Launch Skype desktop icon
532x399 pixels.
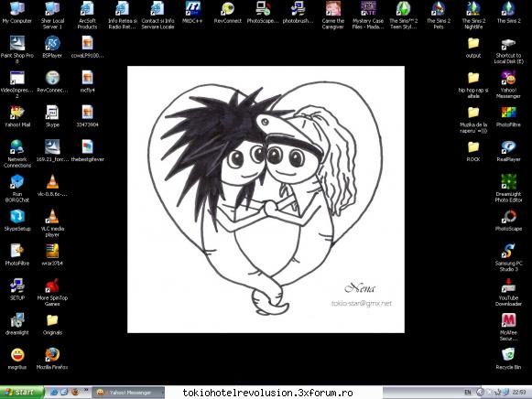52,116
